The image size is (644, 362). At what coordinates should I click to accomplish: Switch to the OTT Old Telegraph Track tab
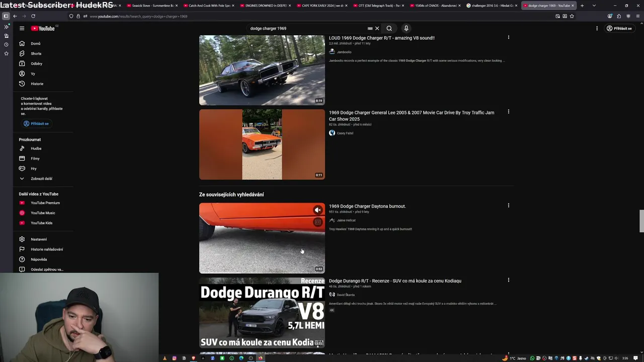[x=378, y=6]
